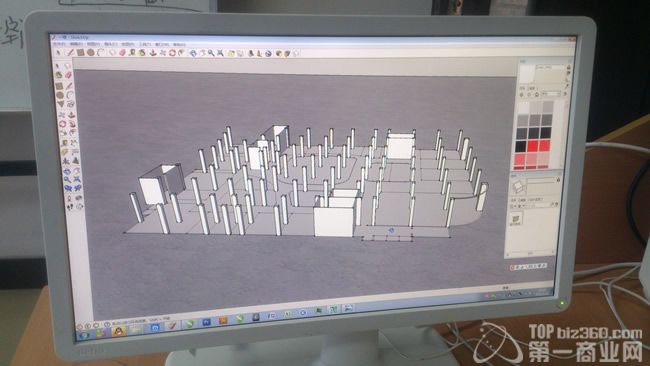Image resolution: width=650 pixels, height=366 pixels.
Task: Pick the black swatch in materials panel
Action: click(x=521, y=146)
